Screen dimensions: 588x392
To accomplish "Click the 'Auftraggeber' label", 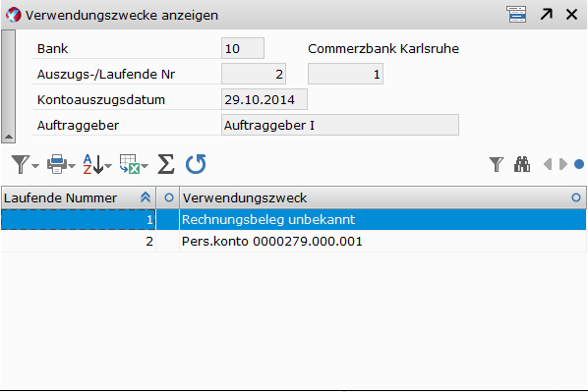I will (78, 125).
